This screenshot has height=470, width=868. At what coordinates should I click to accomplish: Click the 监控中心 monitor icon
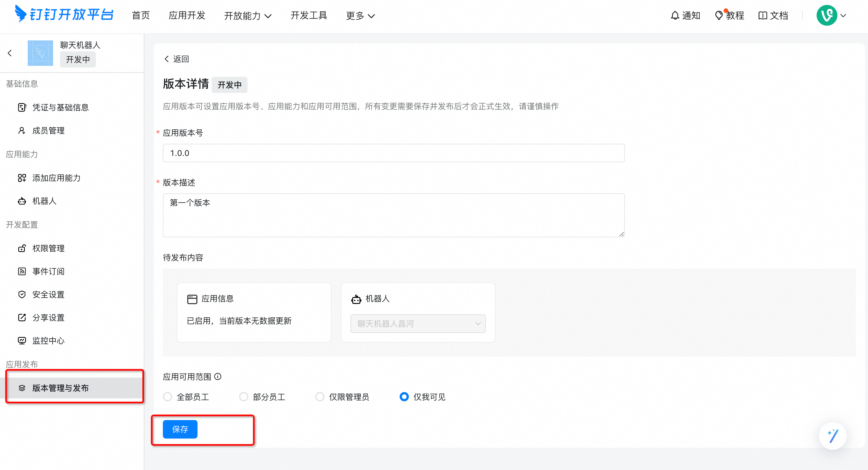point(22,341)
